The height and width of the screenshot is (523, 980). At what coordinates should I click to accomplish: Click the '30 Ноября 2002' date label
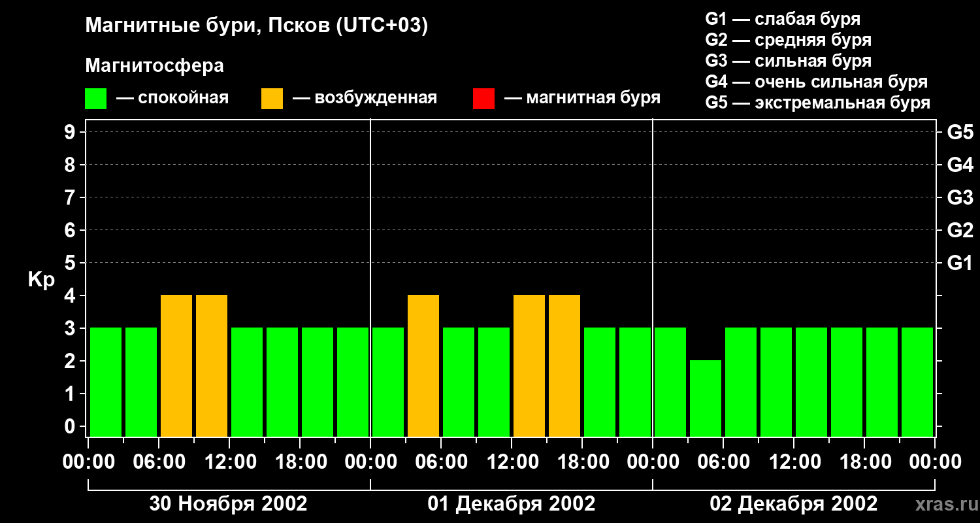coord(228,504)
